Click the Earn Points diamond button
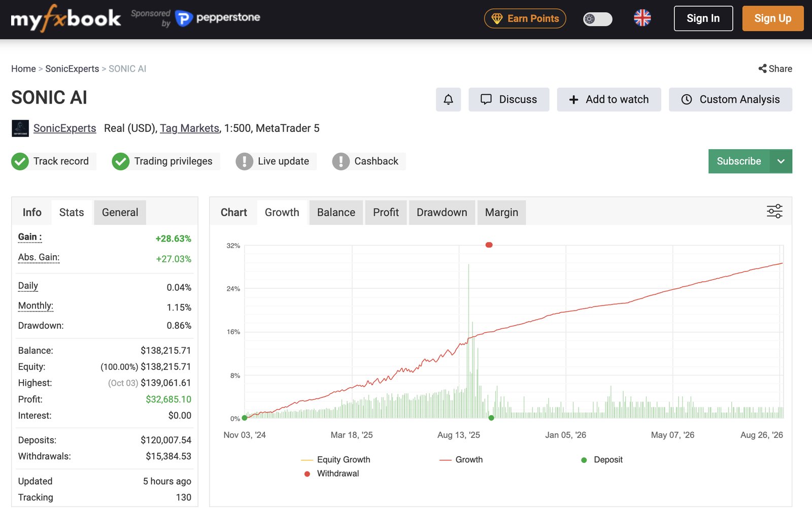Image resolution: width=812 pixels, height=509 pixels. coord(525,19)
